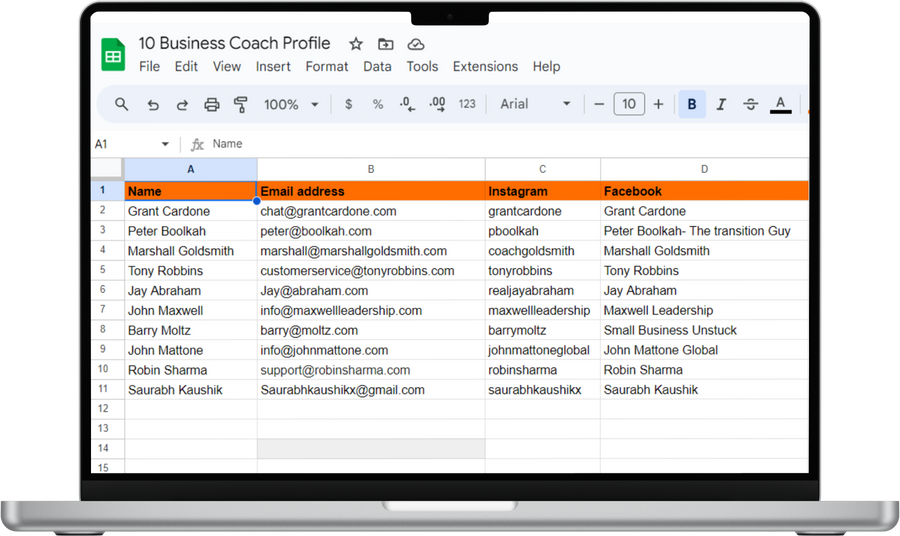Select the cell customerservice@tonyrobbins.com
The image size is (900, 536).
371,271
